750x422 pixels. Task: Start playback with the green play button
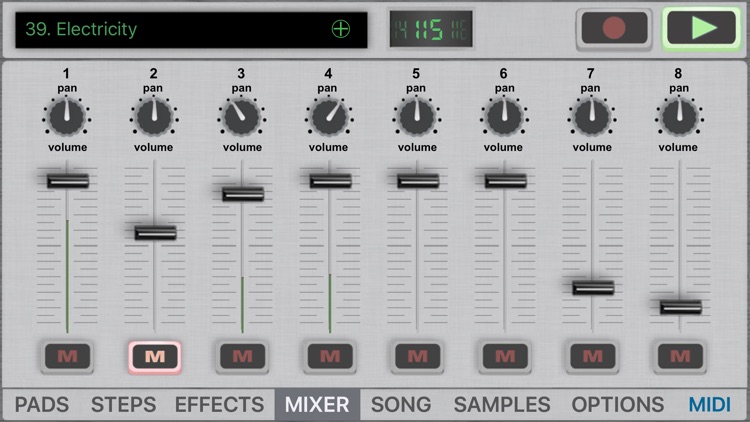click(x=701, y=28)
